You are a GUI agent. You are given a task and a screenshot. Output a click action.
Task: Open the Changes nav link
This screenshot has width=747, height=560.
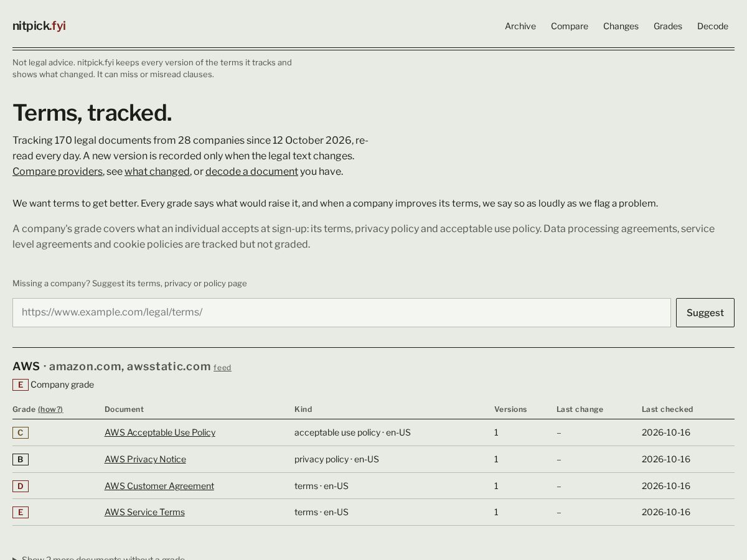(621, 26)
